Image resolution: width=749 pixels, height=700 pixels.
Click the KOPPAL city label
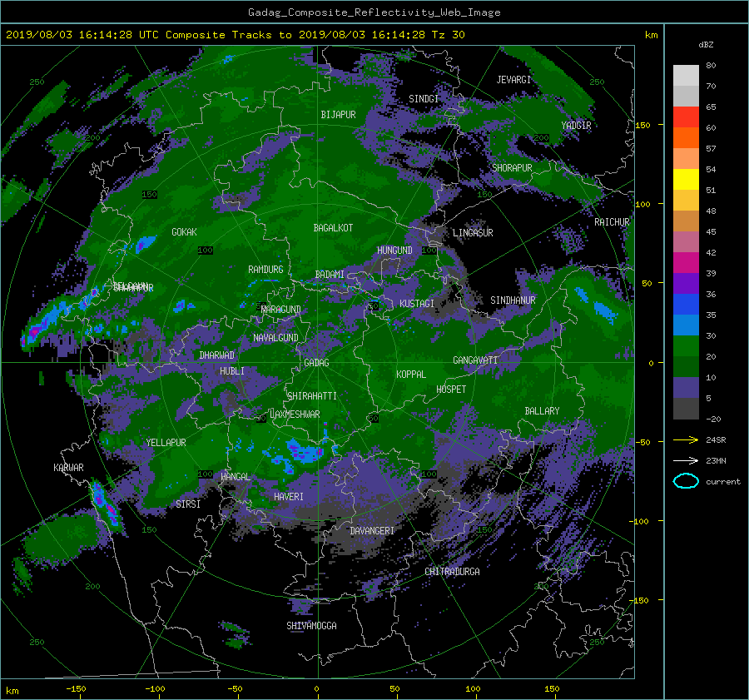(x=411, y=374)
